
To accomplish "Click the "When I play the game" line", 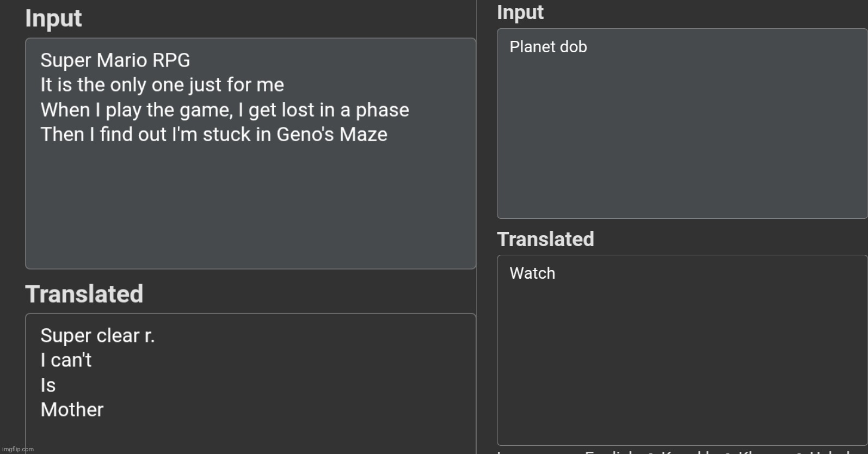I will [x=224, y=110].
